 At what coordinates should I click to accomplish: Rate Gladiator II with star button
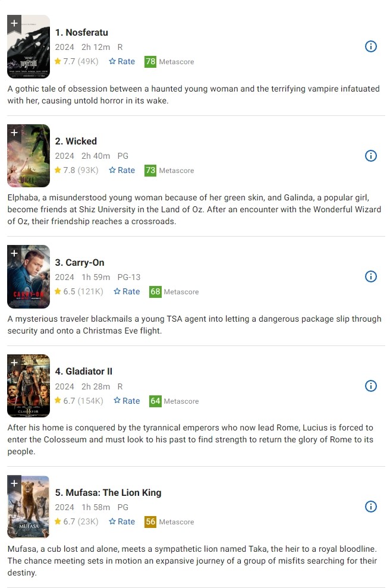point(127,401)
